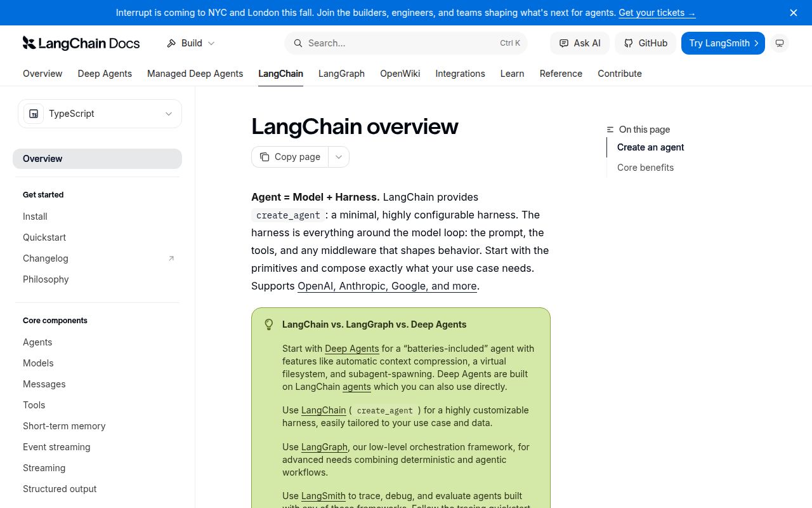Viewport: 812px width, 508px height.
Task: Select Overview in the sidebar
Action: click(x=97, y=159)
